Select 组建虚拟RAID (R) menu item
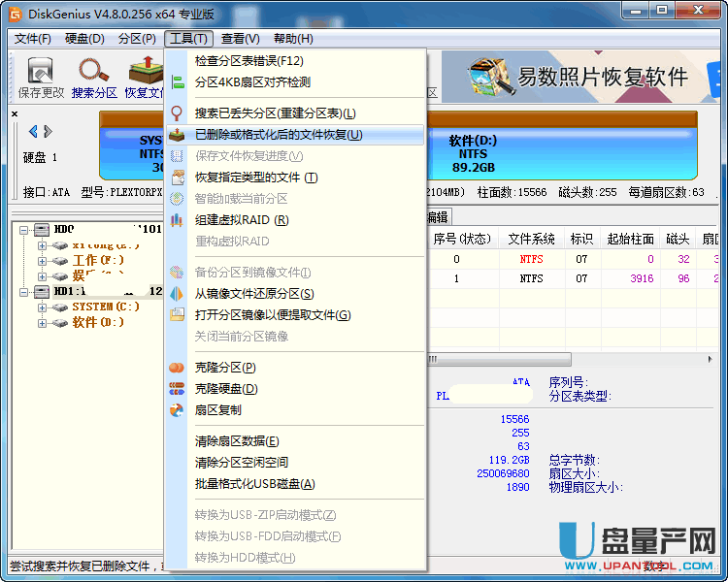The height and width of the screenshot is (582, 728). point(241,220)
